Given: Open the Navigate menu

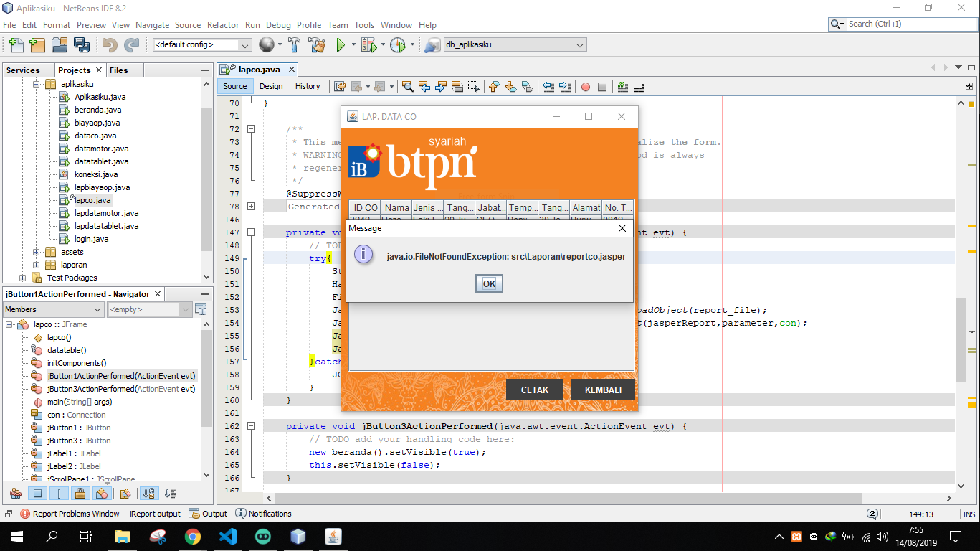Looking at the screenshot, I should point(153,24).
